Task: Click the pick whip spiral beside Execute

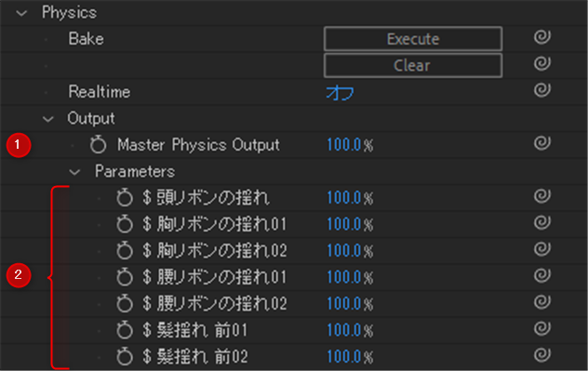Action: pyautogui.click(x=542, y=37)
